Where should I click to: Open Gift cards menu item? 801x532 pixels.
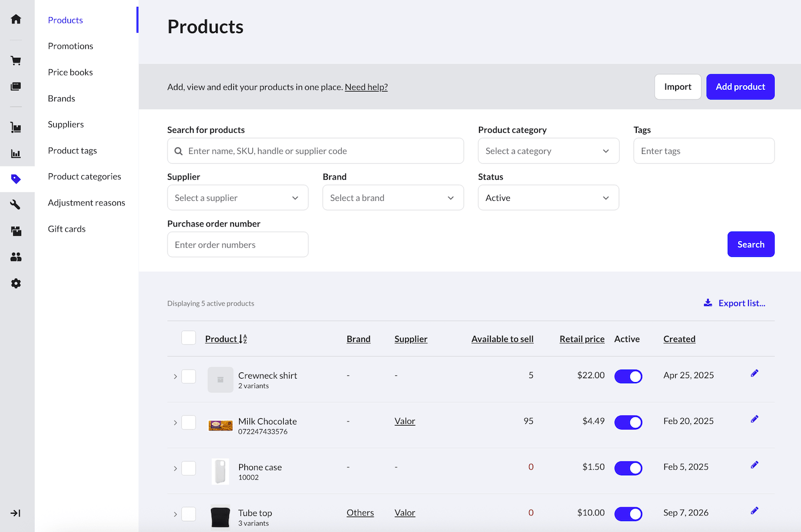coord(67,229)
